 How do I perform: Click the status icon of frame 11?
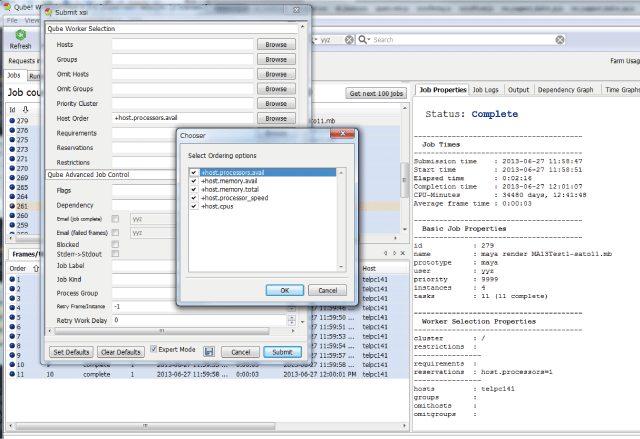(12, 374)
